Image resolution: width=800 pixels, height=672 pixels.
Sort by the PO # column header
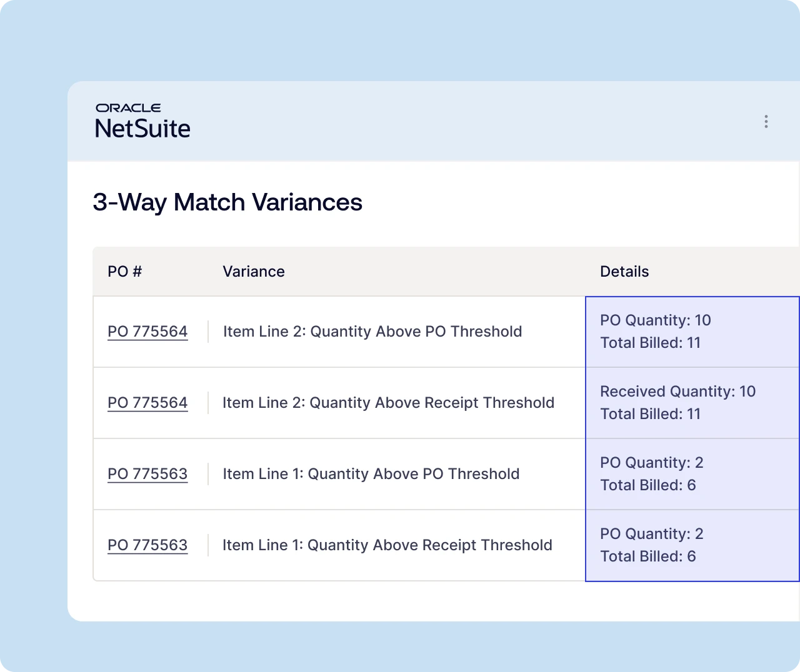point(125,272)
